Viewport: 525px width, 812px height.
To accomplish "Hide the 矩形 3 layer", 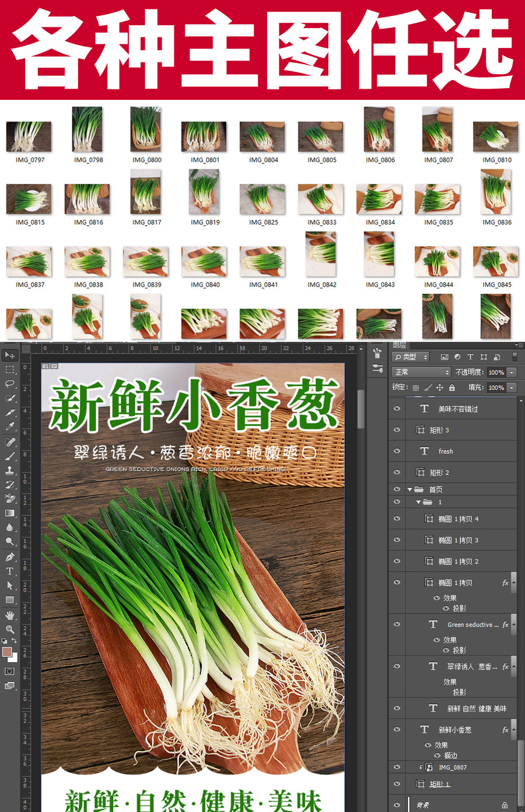I will click(397, 430).
